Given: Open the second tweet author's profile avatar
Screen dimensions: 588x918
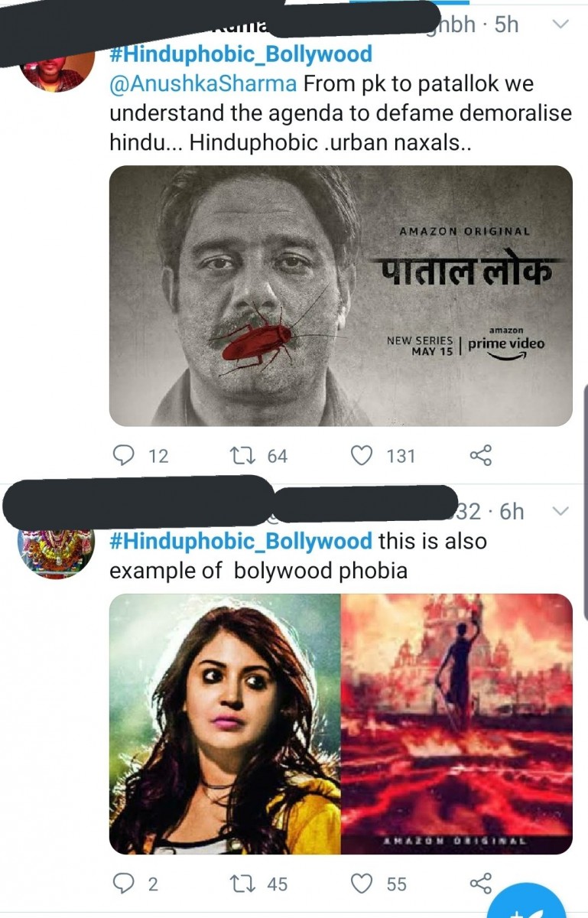Looking at the screenshot, I should tap(56, 551).
